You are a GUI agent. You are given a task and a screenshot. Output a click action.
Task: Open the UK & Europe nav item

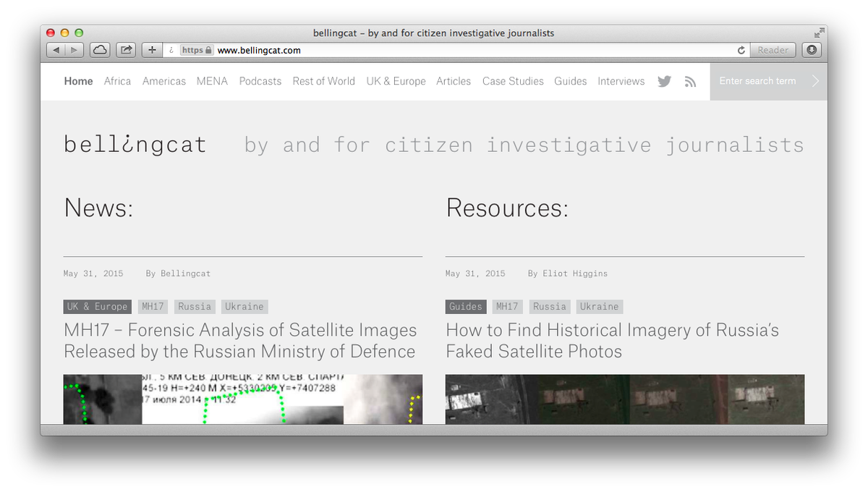[x=396, y=81]
